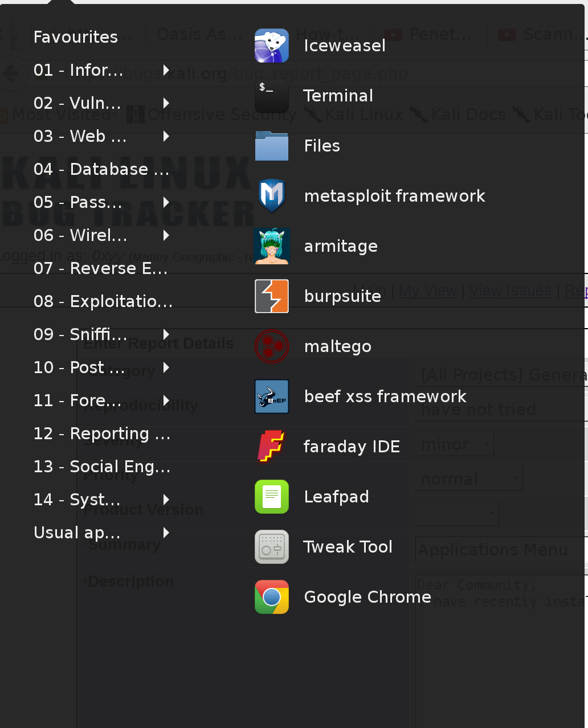The width and height of the screenshot is (588, 728).
Task: Launch Google Chrome icon
Action: click(272, 597)
